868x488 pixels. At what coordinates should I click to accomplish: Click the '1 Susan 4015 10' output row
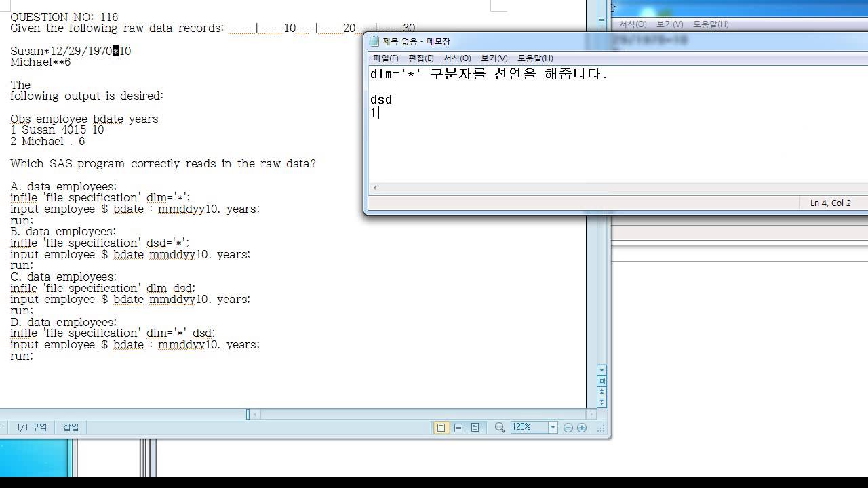(x=57, y=130)
